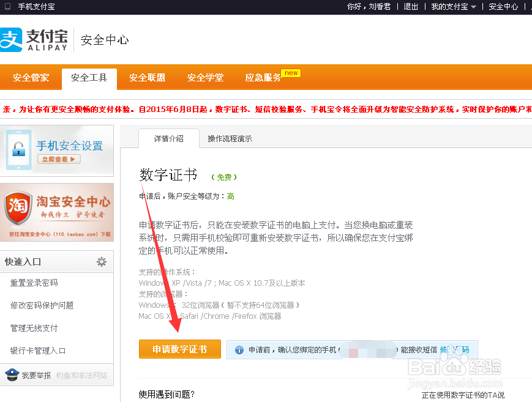
Task: Click the Taobao 淘 shield icon
Action: point(18,207)
